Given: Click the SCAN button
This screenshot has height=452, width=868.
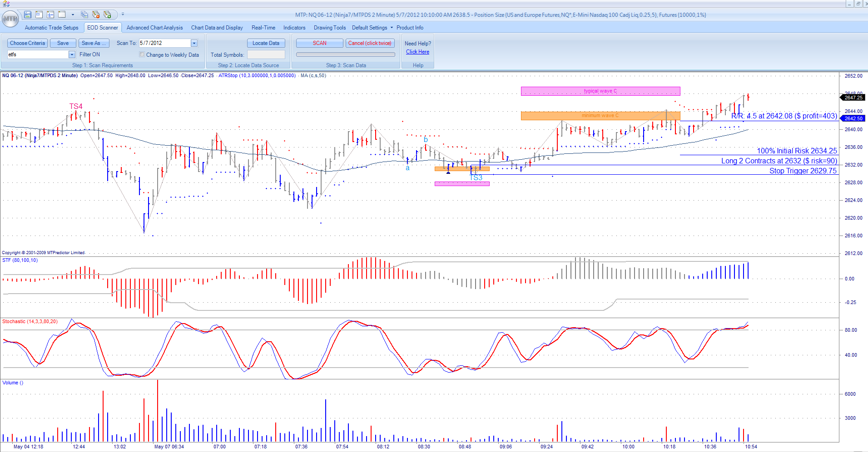Looking at the screenshot, I should [319, 43].
